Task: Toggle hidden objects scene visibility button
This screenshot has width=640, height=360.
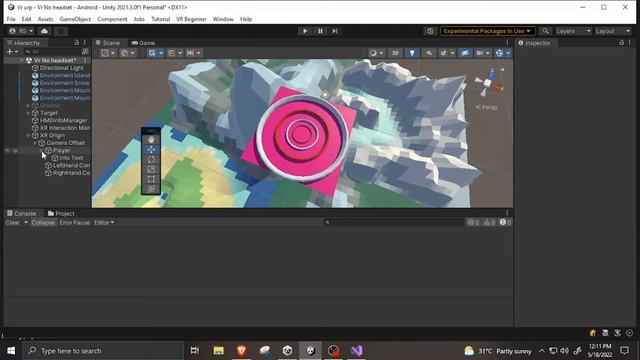Action: pyautogui.click(x=464, y=53)
